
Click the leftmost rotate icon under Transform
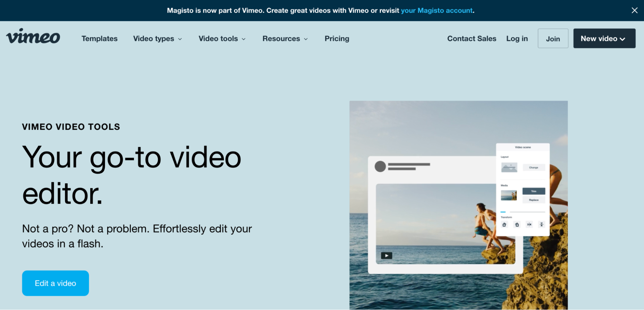pyautogui.click(x=504, y=225)
